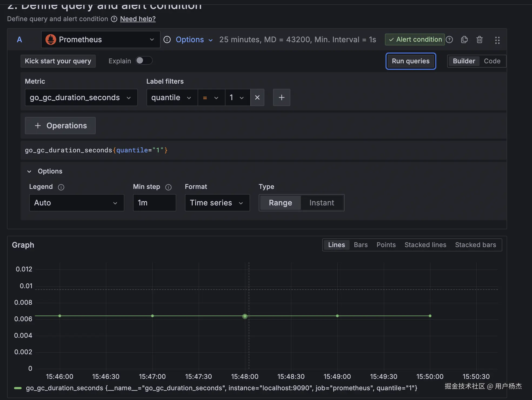
Task: Click the Alert condition help icon
Action: pyautogui.click(x=449, y=40)
